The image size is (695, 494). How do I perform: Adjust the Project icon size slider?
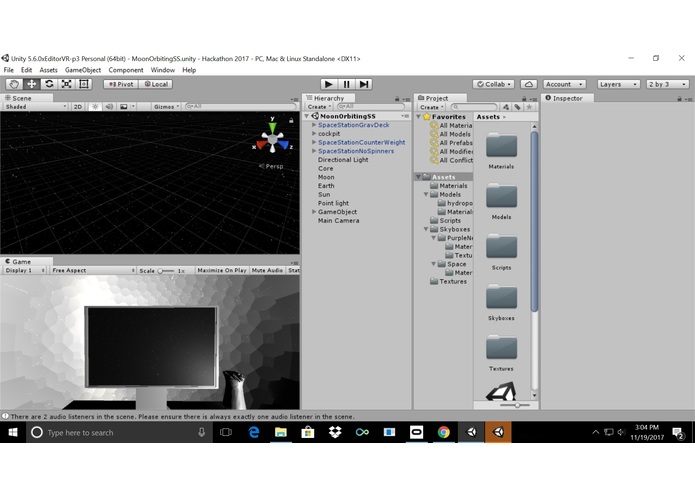point(514,405)
